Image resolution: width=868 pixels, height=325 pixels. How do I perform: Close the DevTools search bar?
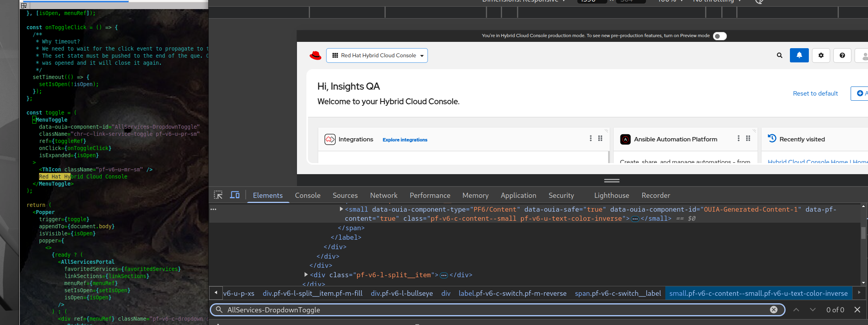(857, 310)
